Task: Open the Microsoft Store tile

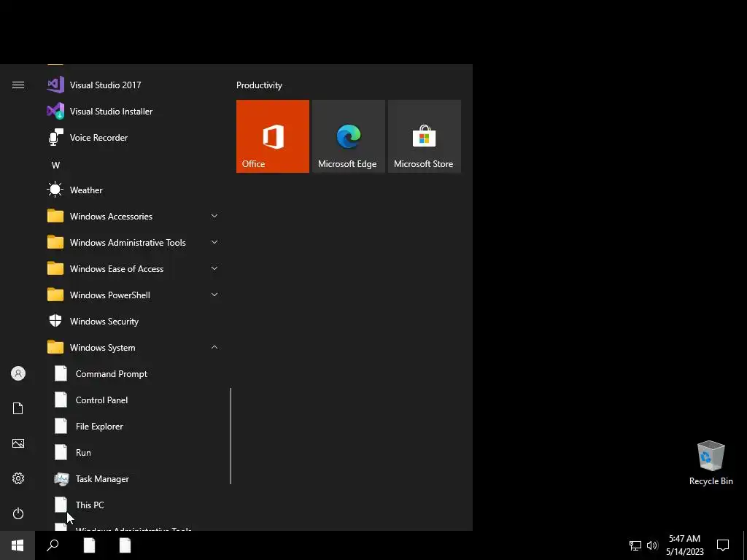Action: coord(425,136)
